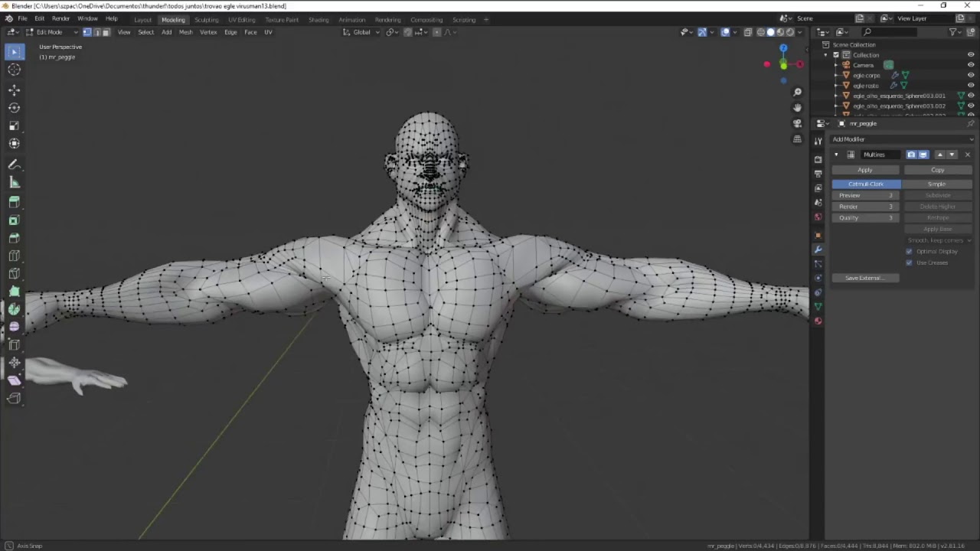Switch to the Sculpting workspace tab
Image resolution: width=980 pixels, height=551 pixels.
pyautogui.click(x=206, y=20)
